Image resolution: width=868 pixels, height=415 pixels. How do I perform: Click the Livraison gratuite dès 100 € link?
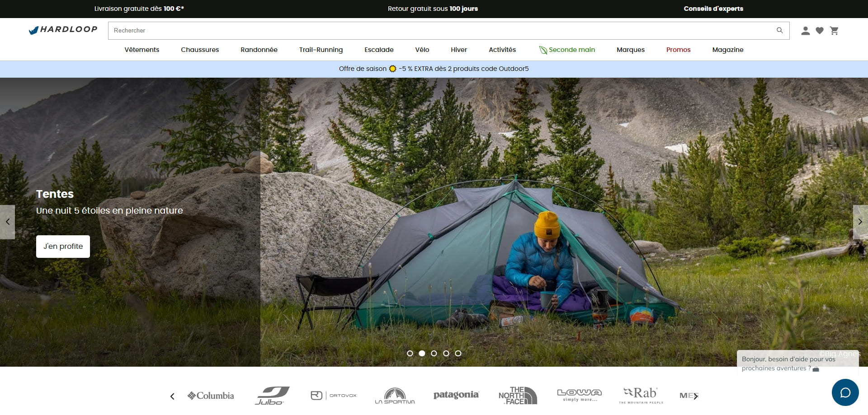point(139,9)
